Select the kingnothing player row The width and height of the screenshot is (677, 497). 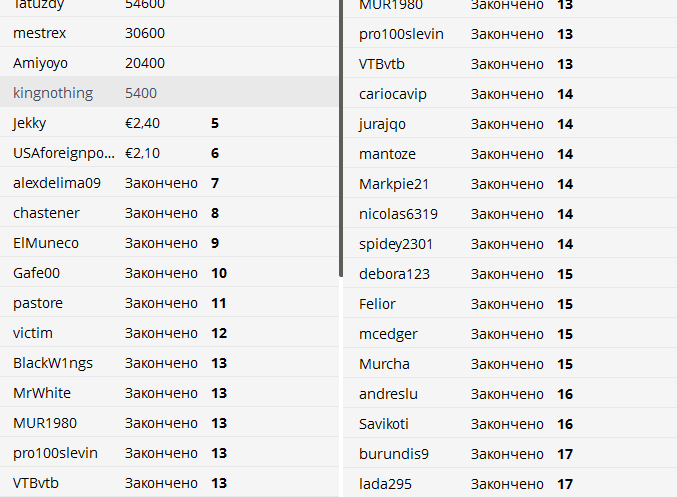click(x=169, y=92)
